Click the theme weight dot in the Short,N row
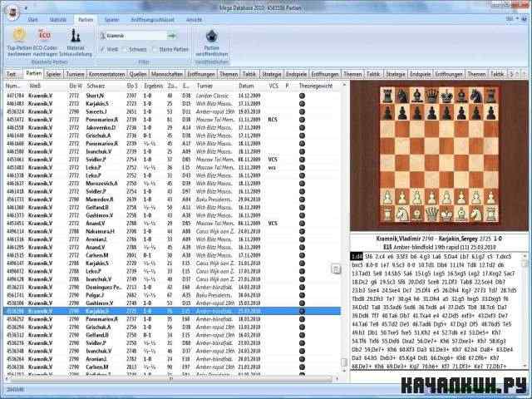This screenshot has width=532, height=399. (302, 96)
